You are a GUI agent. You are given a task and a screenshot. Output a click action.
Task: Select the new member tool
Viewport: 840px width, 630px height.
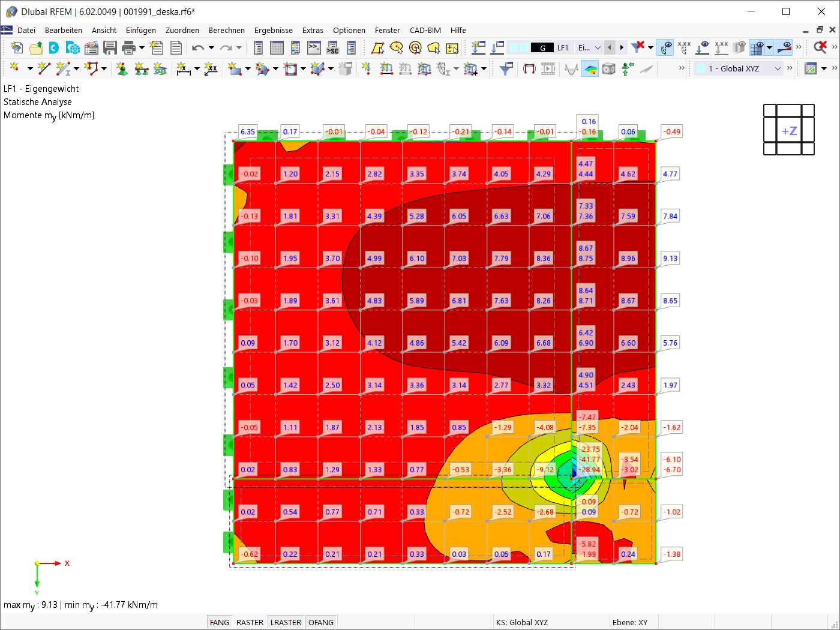62,68
